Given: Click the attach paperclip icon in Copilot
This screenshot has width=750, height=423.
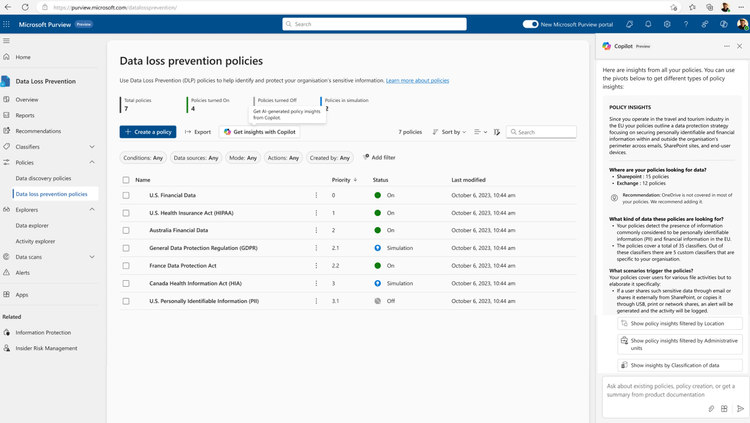Looking at the screenshot, I should [711, 409].
